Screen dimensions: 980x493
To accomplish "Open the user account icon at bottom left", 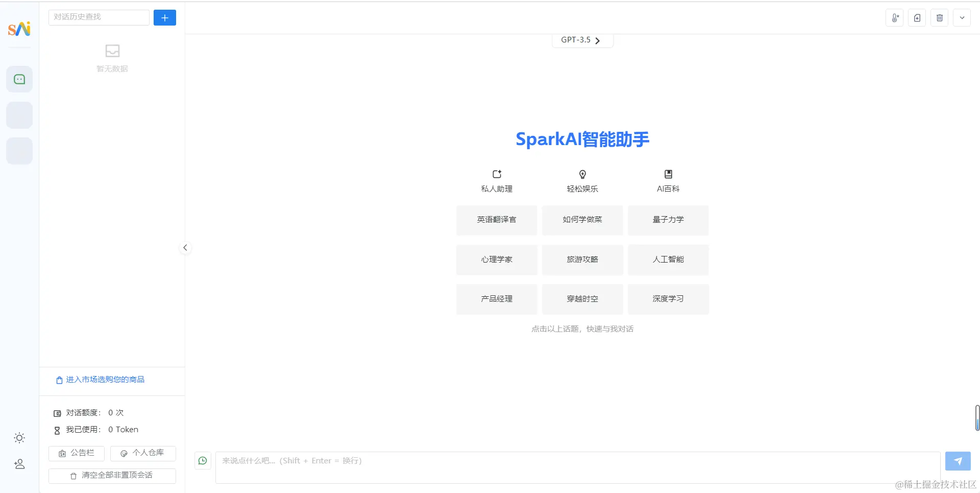I will 19,464.
